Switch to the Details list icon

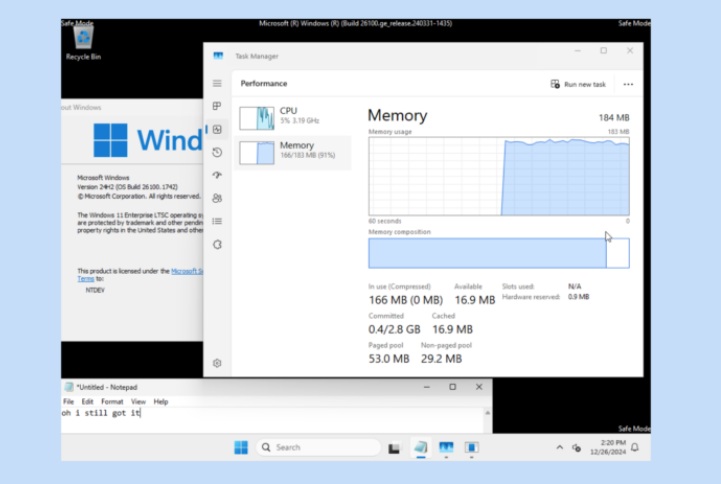pos(217,221)
